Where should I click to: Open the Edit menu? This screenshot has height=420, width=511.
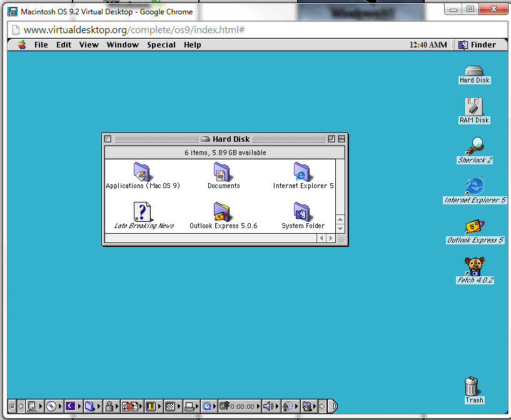point(64,45)
